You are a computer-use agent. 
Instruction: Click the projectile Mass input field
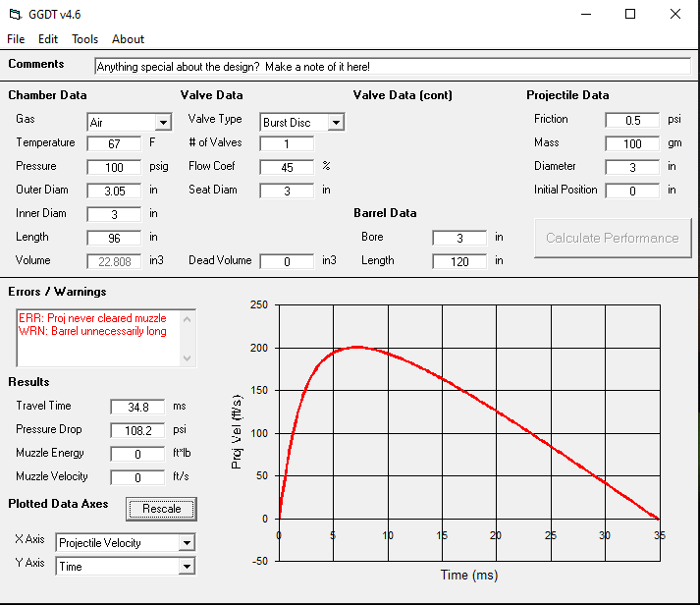tap(631, 143)
